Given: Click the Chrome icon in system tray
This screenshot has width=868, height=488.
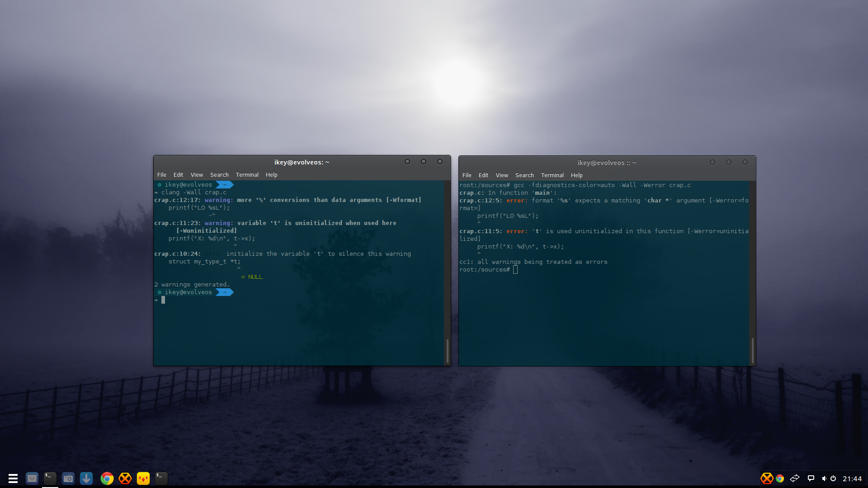Looking at the screenshot, I should (x=780, y=479).
